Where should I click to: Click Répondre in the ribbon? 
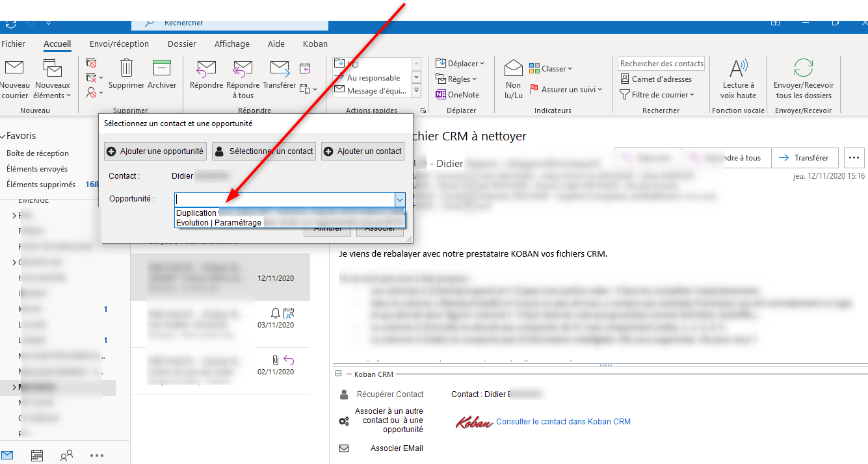[206, 75]
